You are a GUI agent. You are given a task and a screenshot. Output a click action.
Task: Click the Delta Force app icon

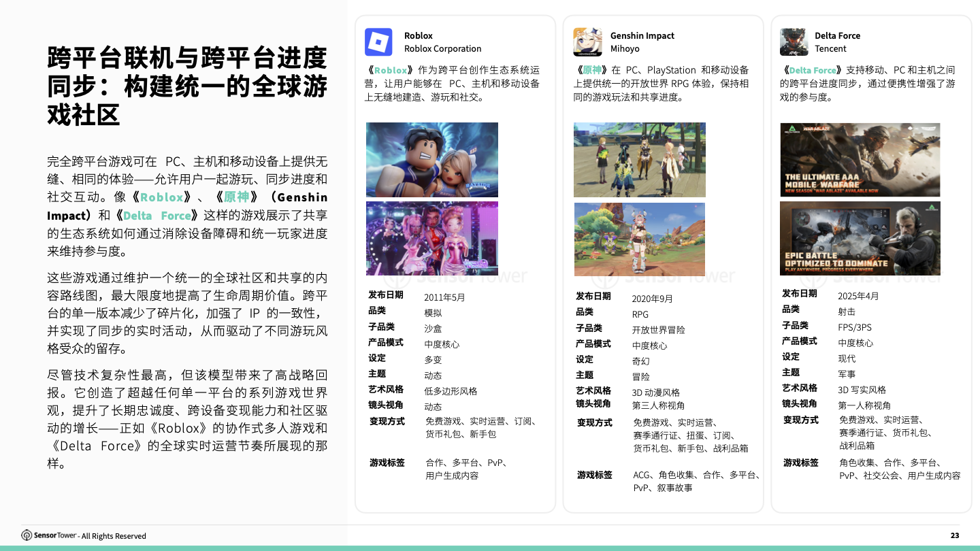pyautogui.click(x=794, y=41)
